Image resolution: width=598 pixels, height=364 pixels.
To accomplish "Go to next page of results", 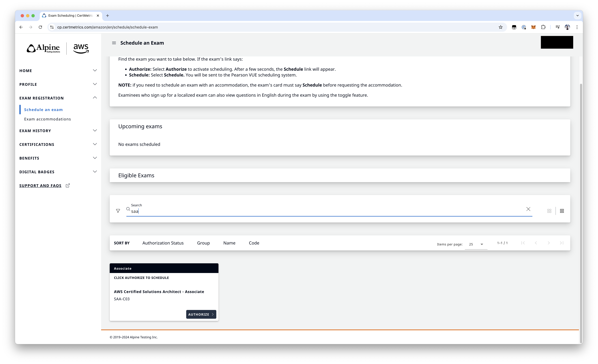I will (549, 243).
